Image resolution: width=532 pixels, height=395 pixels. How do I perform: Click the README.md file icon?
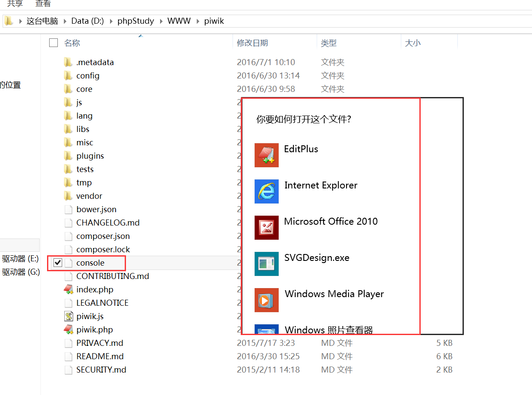coord(68,356)
